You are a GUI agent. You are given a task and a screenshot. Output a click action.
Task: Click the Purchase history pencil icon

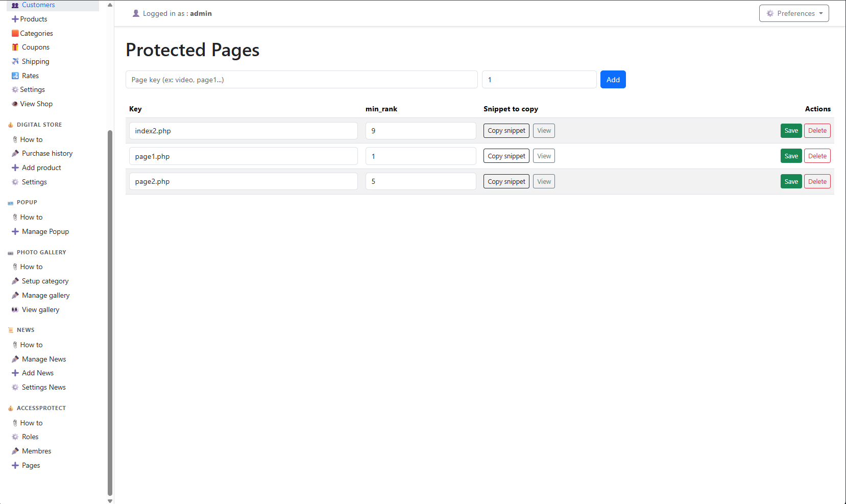coord(15,153)
